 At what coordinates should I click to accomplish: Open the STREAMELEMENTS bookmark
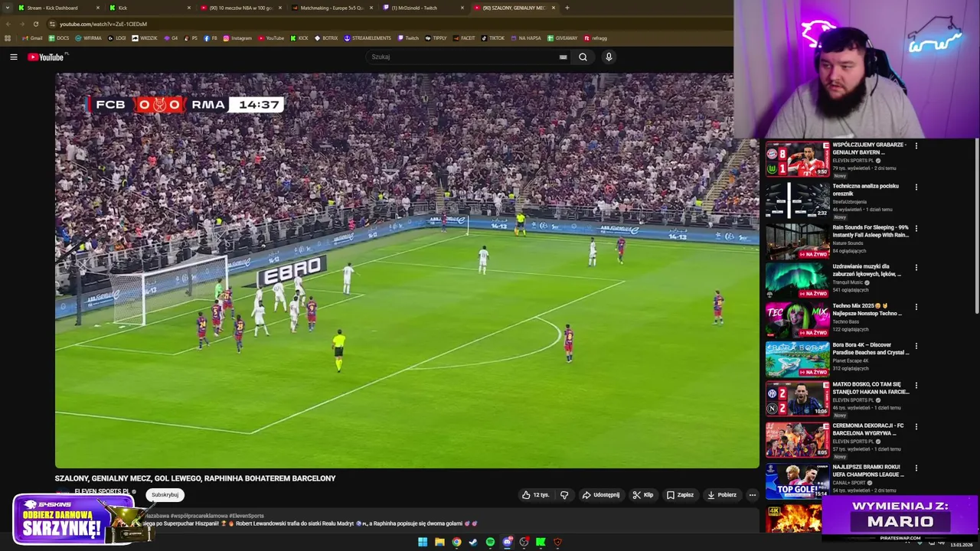pyautogui.click(x=367, y=38)
